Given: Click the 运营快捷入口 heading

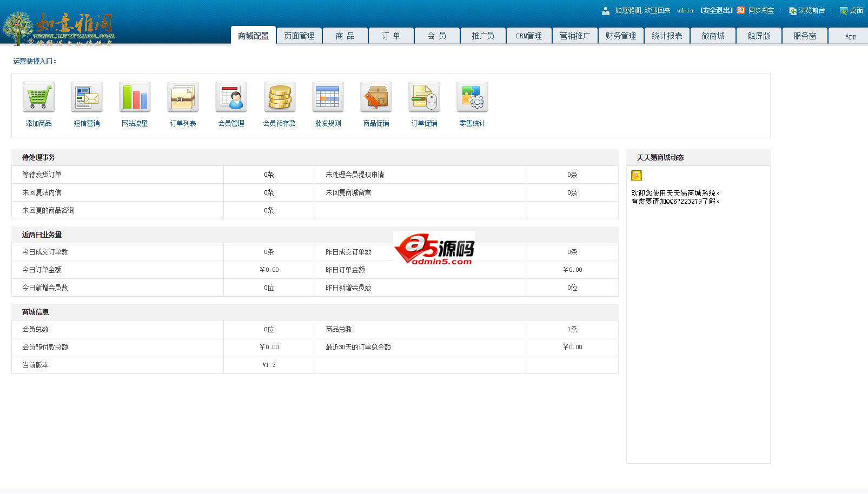Looking at the screenshot, I should (x=35, y=61).
